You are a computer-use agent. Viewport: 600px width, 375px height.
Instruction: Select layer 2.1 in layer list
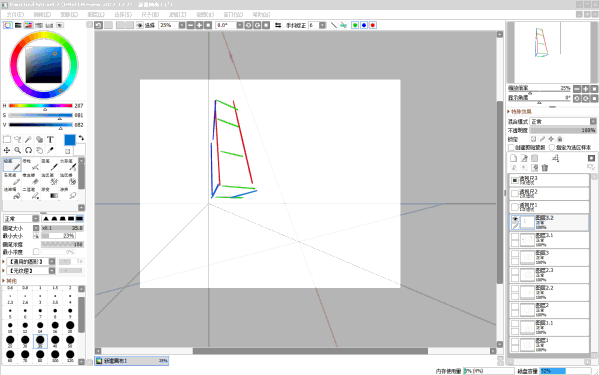pyautogui.click(x=549, y=240)
